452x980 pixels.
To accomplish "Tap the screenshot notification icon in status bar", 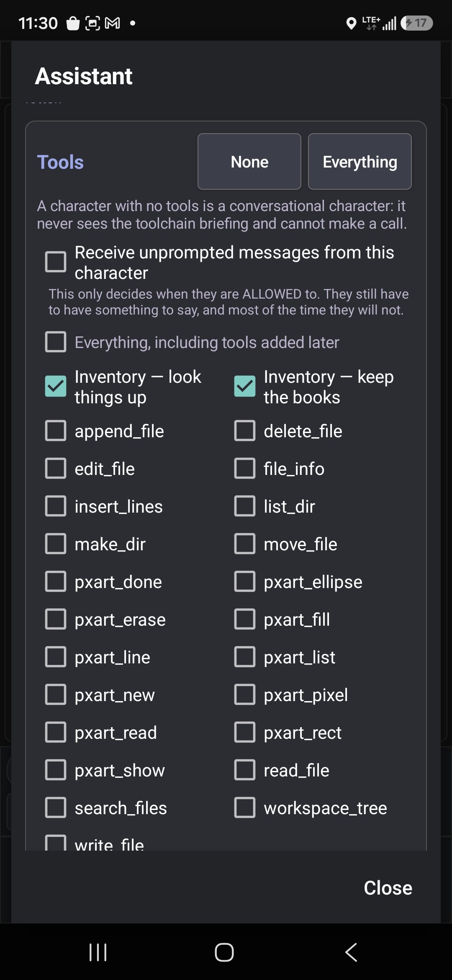I will tap(92, 23).
